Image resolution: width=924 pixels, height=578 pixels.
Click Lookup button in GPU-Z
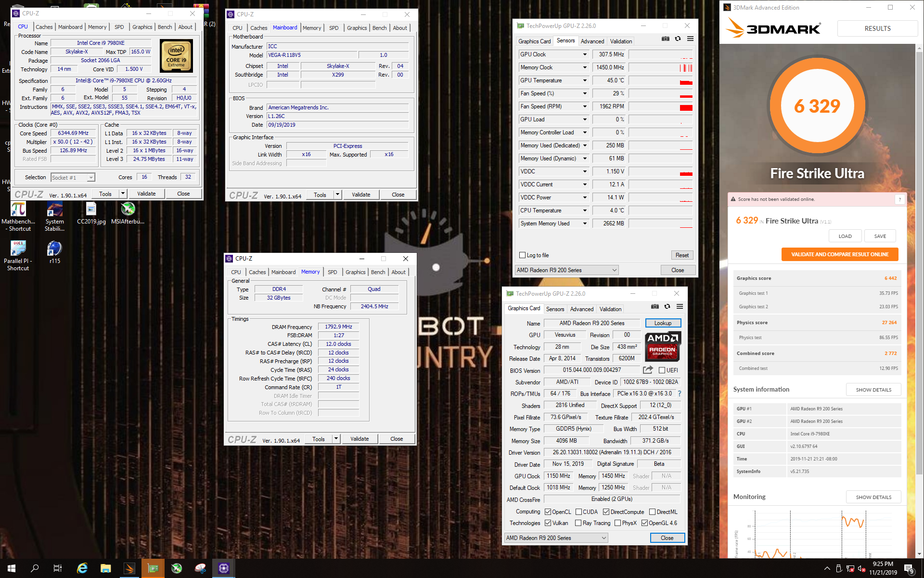(663, 323)
